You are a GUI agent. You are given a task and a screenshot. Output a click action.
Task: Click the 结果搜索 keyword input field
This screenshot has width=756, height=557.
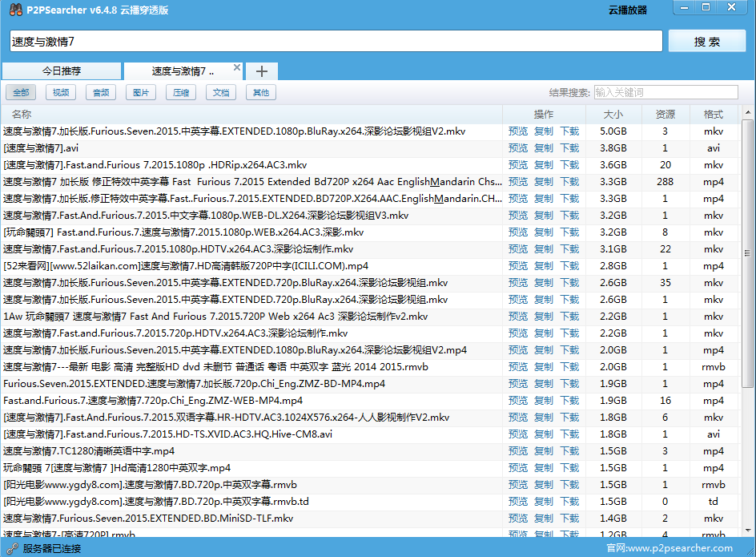click(x=665, y=92)
